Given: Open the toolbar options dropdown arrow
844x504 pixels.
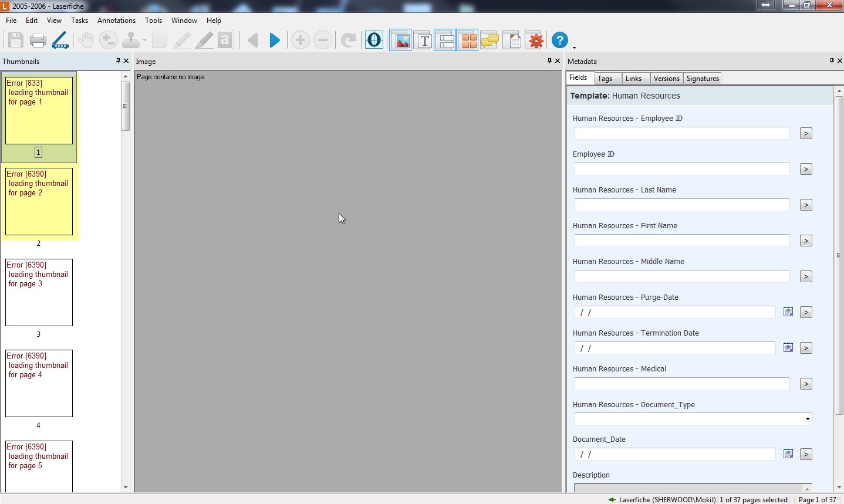Looking at the screenshot, I should [x=574, y=48].
